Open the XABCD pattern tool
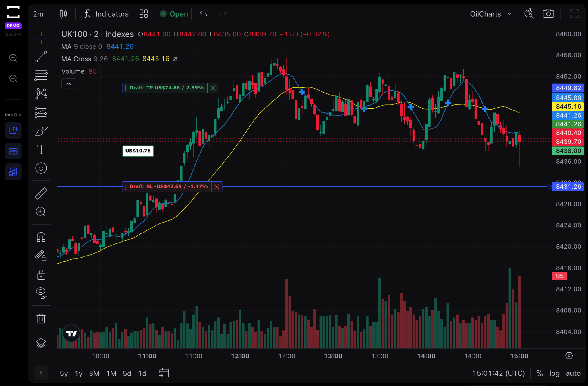This screenshot has width=588, height=386. [41, 93]
